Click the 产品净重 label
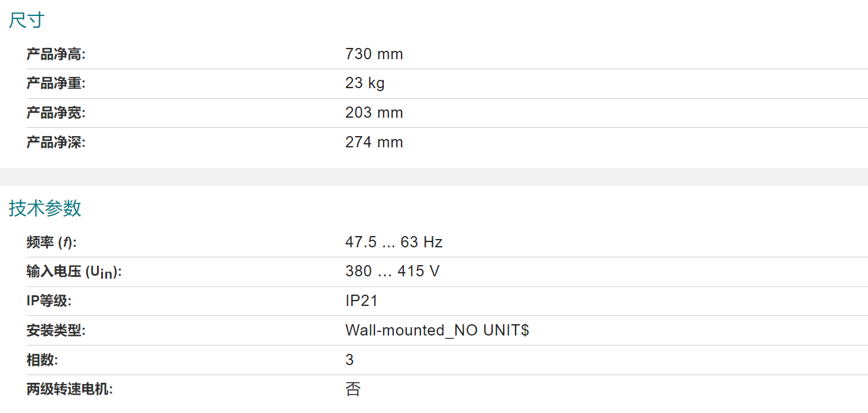The image size is (868, 413). pyautogui.click(x=56, y=83)
